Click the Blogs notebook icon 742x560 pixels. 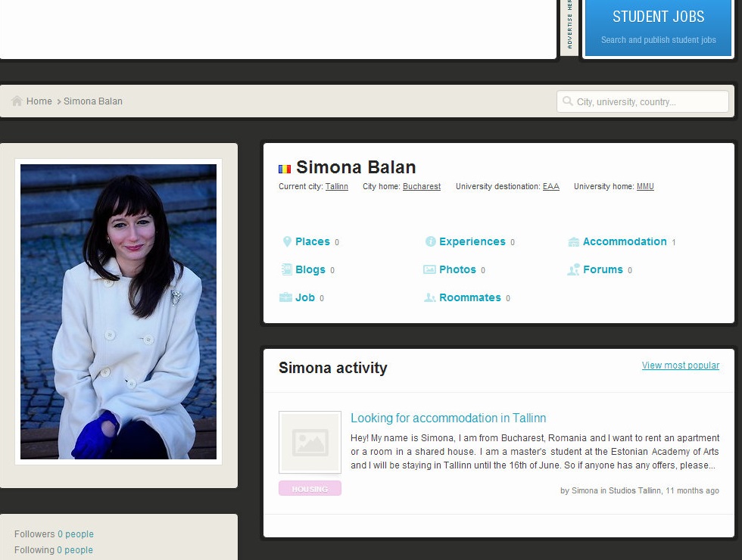pos(286,269)
